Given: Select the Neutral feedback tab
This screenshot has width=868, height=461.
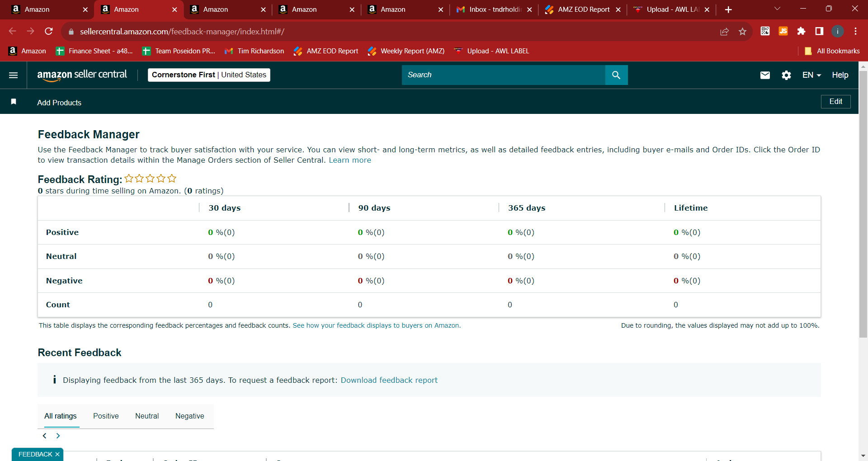Looking at the screenshot, I should [147, 416].
